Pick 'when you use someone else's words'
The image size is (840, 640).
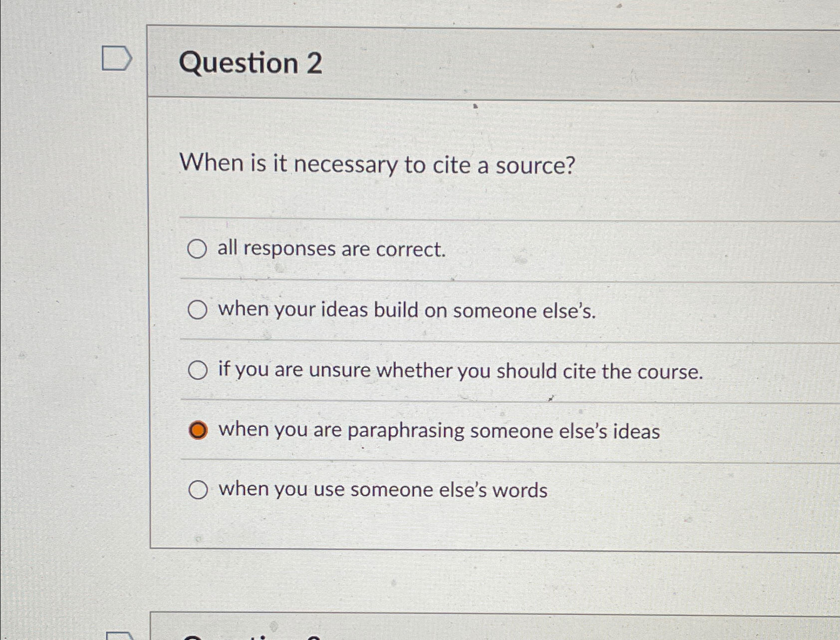point(199,489)
